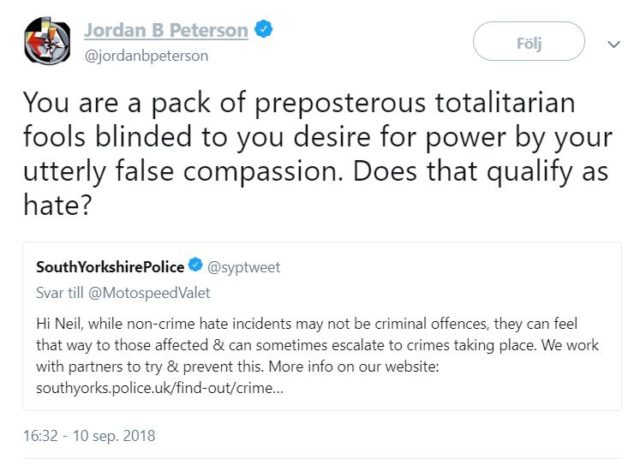Click the 16:32 - 10 sep. 2018 timestamp
This screenshot has height=459, width=640.
[89, 436]
